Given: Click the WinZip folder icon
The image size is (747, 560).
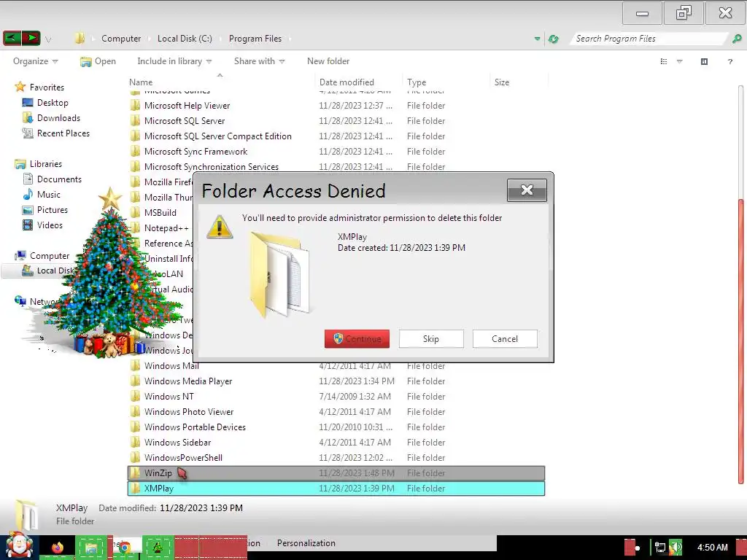Looking at the screenshot, I should click(136, 472).
